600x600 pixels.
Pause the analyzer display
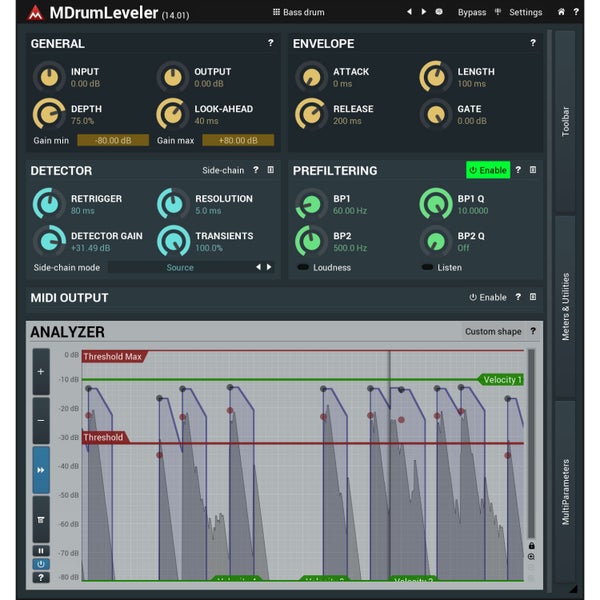tap(41, 551)
